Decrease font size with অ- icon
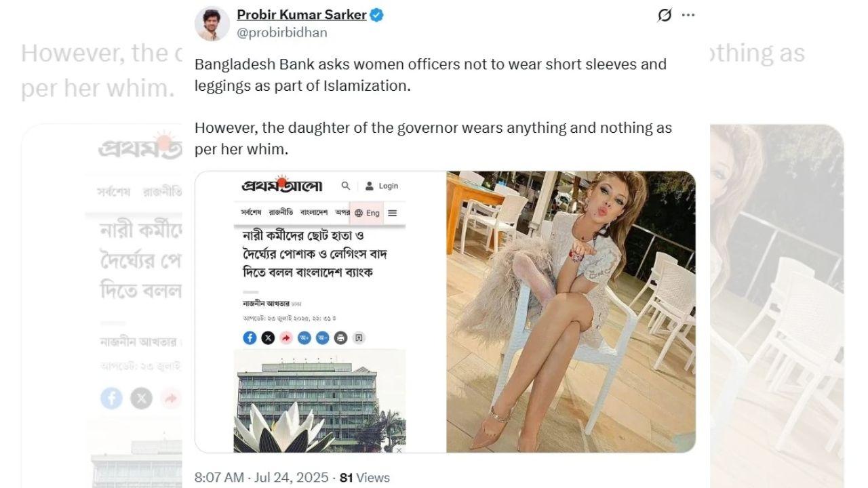Viewport: 868px width, 488px height. (323, 338)
